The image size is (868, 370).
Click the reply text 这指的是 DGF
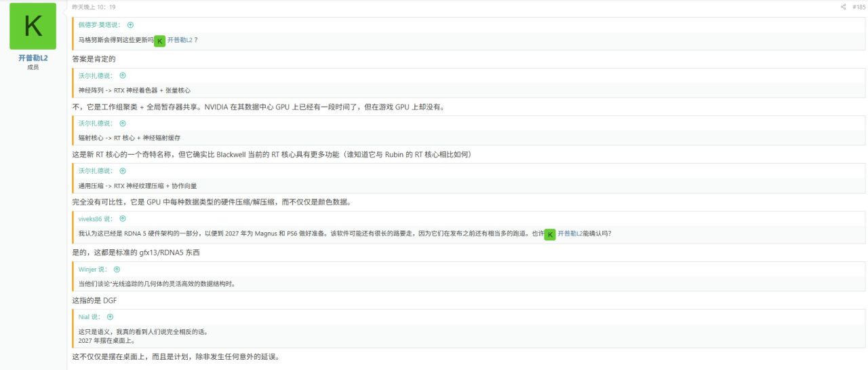point(95,300)
